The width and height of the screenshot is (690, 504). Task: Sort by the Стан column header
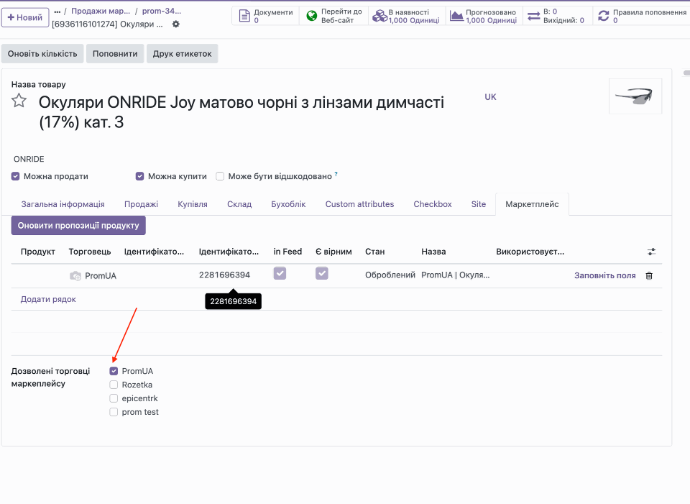coord(375,252)
